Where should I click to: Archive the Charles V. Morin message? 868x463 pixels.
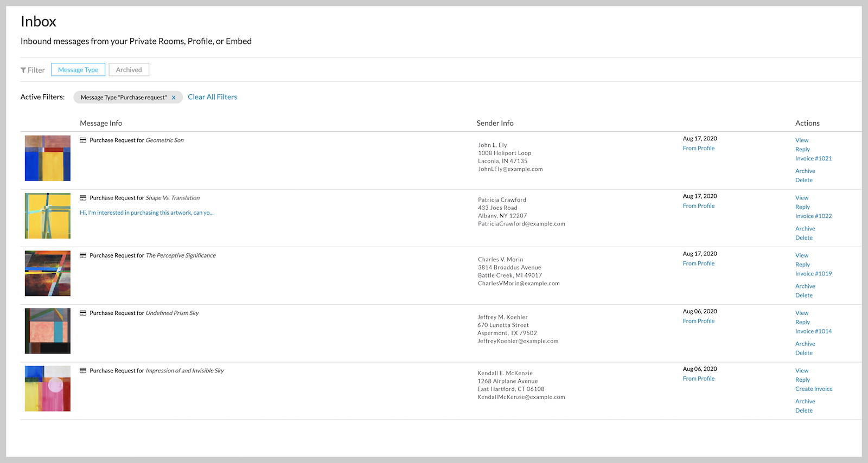(805, 286)
